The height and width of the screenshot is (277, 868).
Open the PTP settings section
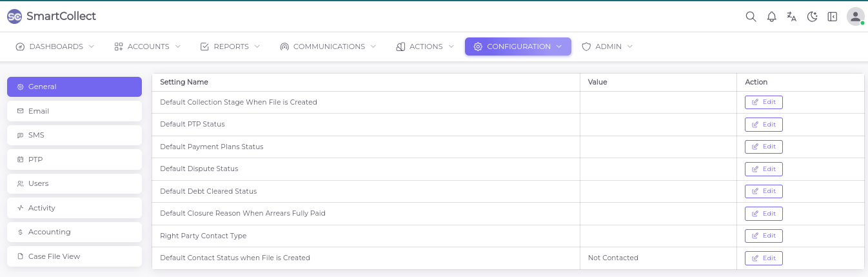tap(74, 159)
